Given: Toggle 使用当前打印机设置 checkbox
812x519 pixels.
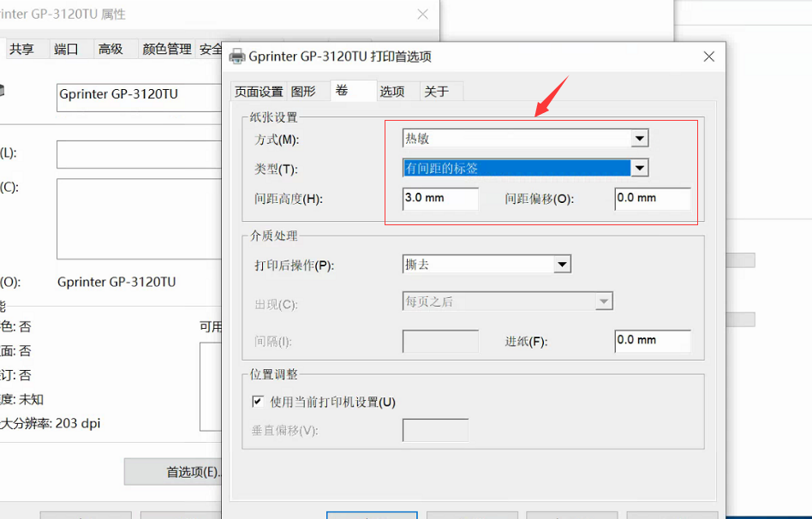Looking at the screenshot, I should (257, 402).
